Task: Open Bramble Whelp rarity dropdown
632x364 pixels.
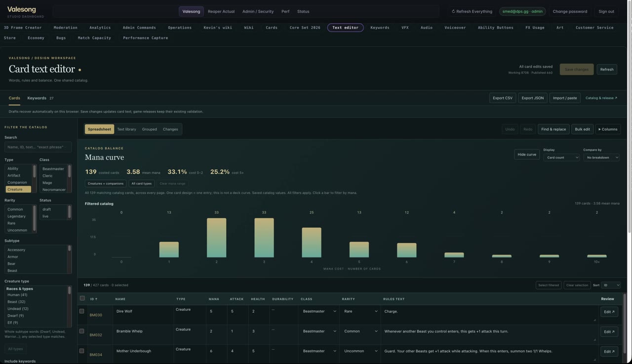Action: pos(360,331)
